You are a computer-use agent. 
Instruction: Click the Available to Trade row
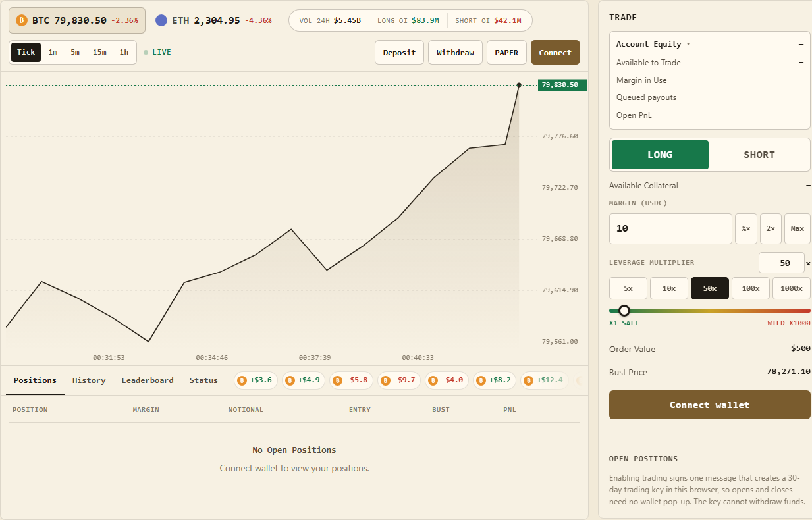pyautogui.click(x=710, y=63)
